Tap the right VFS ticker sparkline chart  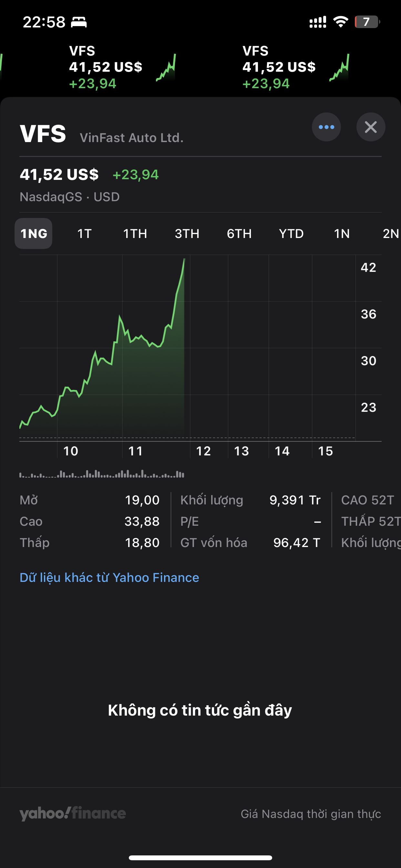pos(339,68)
